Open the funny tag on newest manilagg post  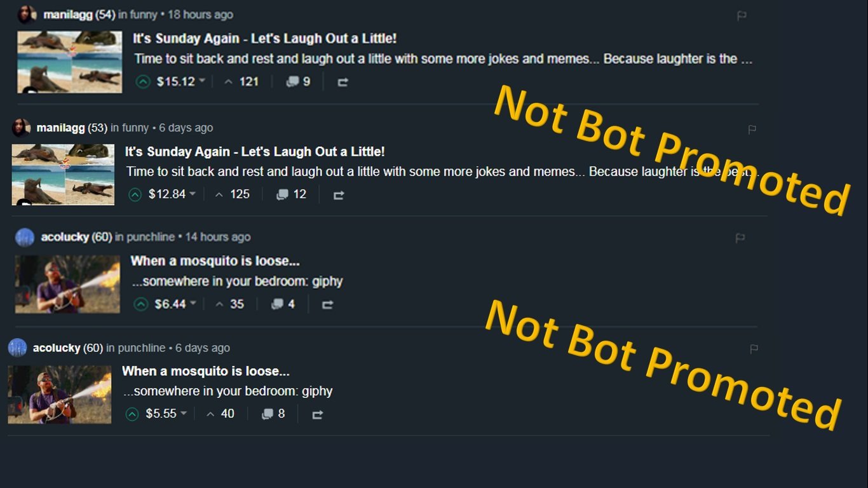tap(143, 15)
